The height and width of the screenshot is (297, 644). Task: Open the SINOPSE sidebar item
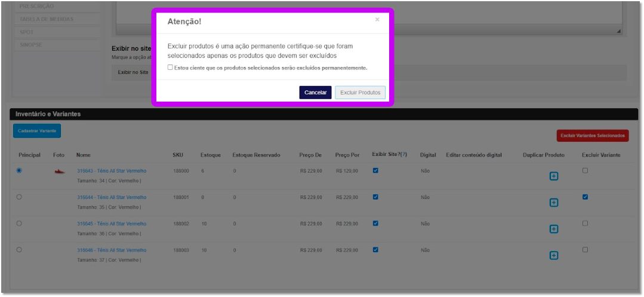pyautogui.click(x=57, y=45)
